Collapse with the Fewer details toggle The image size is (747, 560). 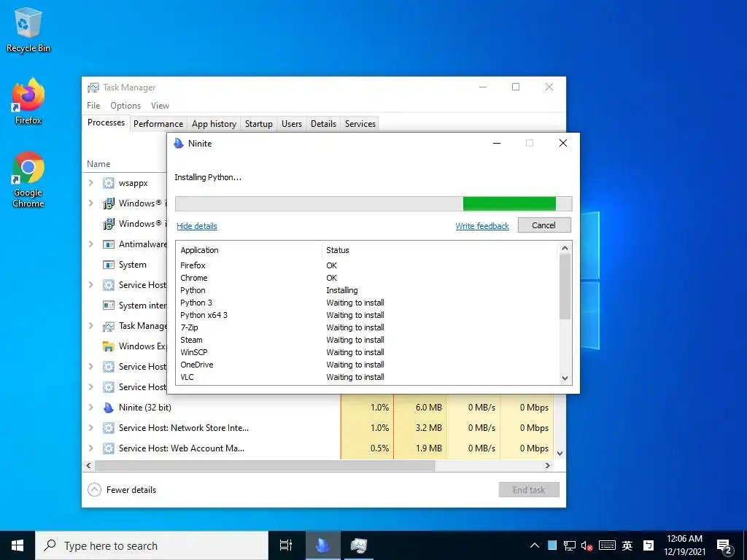[x=122, y=489]
